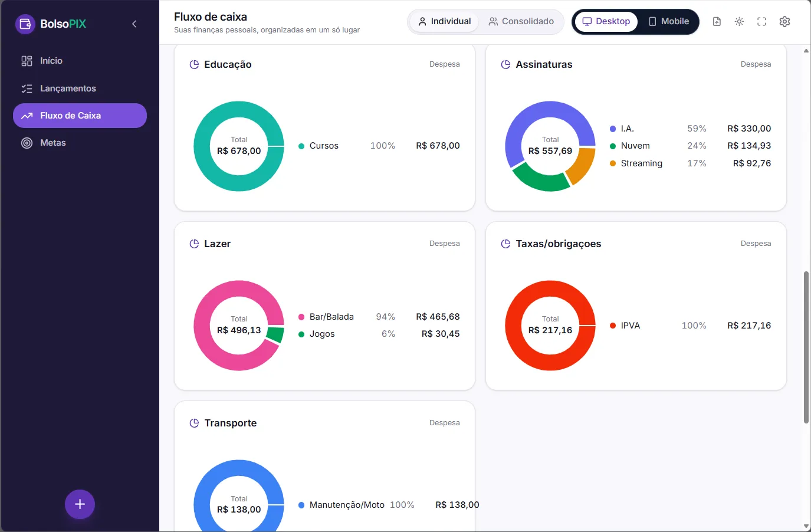Click the scrollbar down arrow
The image size is (811, 532).
[806, 526]
